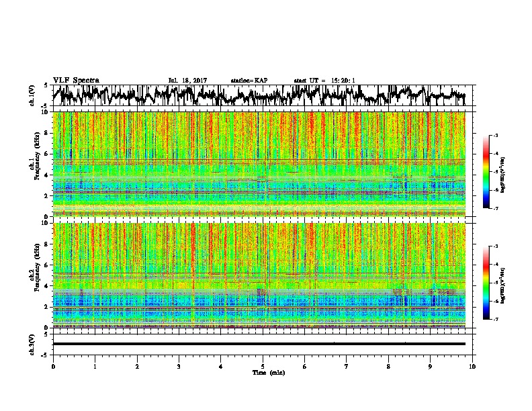
Task: Click the 'station=KAP' label
Action: (x=249, y=81)
